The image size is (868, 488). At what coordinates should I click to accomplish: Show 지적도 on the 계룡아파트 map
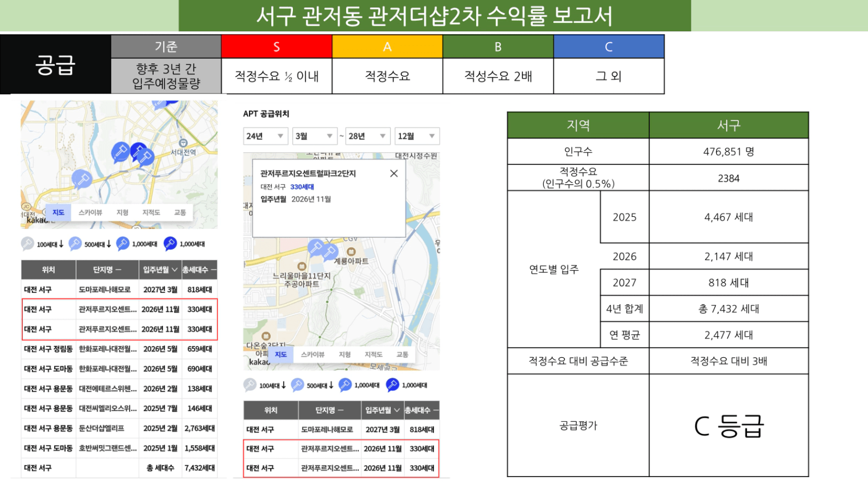[374, 354]
